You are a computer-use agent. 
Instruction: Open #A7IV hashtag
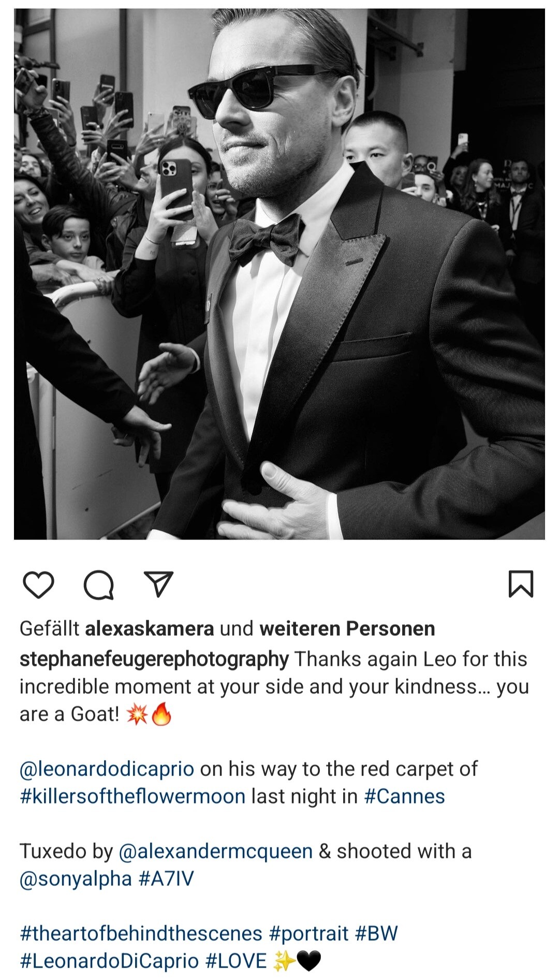click(167, 879)
